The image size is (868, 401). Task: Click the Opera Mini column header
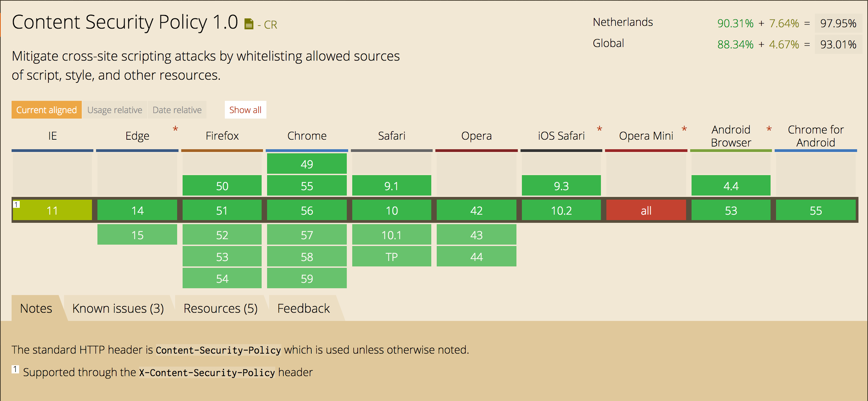(x=646, y=136)
